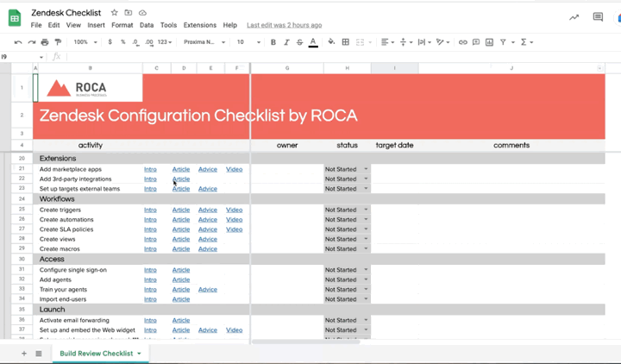Open the Edit menu

pyautogui.click(x=53, y=25)
